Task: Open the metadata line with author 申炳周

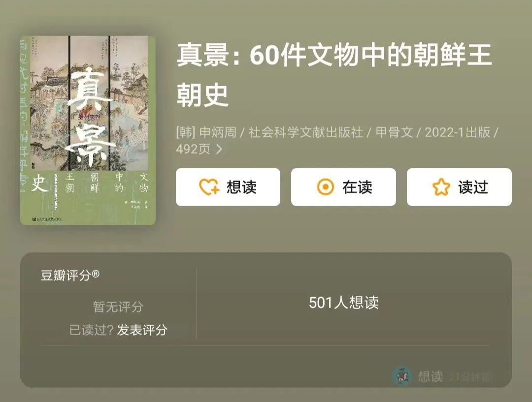Action: pyautogui.click(x=336, y=140)
